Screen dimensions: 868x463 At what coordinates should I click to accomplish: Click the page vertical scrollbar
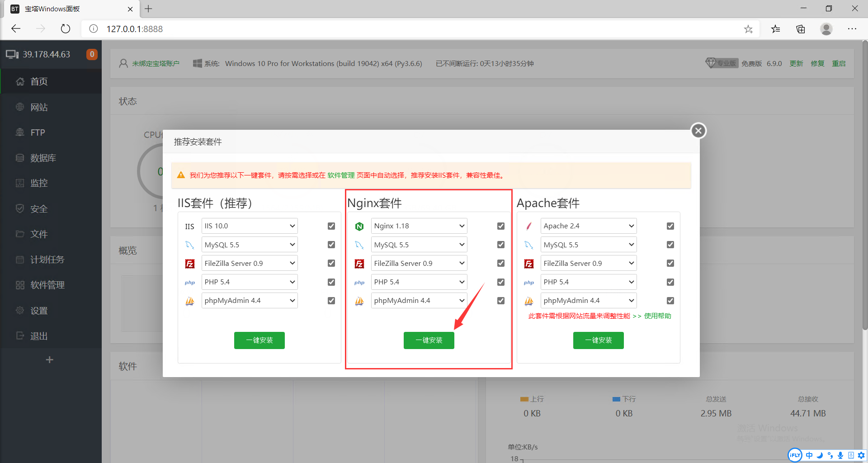tap(865, 185)
